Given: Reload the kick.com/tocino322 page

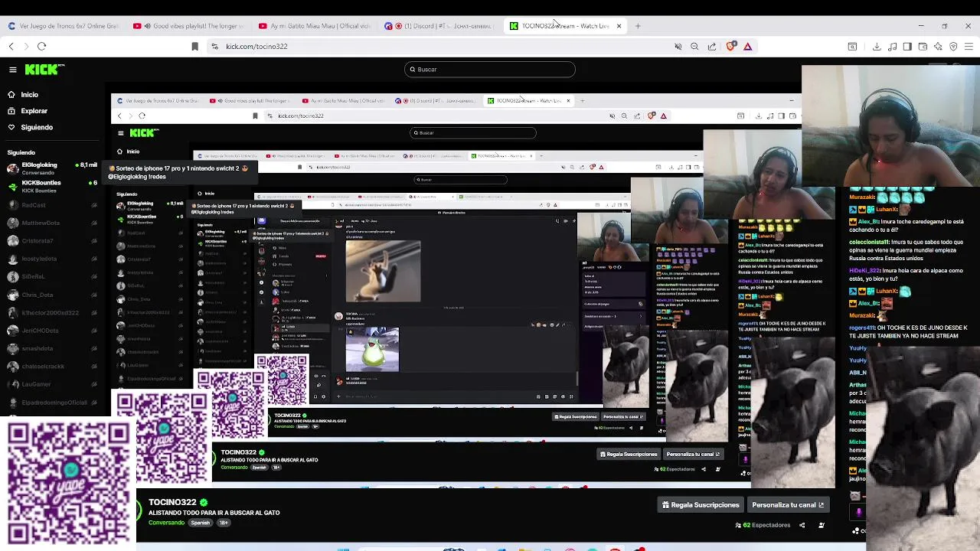Looking at the screenshot, I should [42, 47].
